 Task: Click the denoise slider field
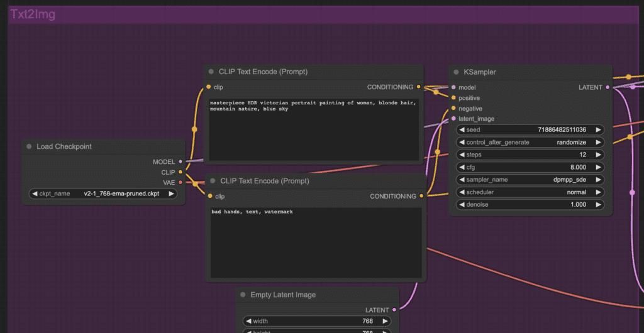pos(530,205)
